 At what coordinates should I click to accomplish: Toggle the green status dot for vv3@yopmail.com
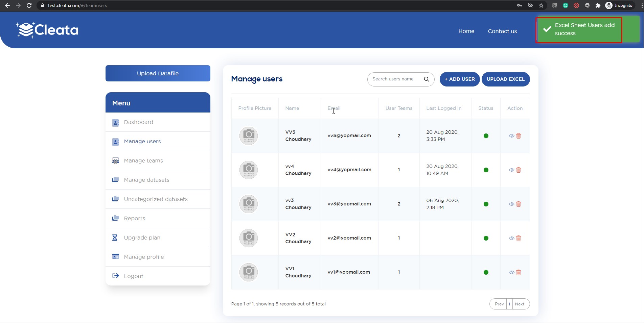(x=486, y=204)
